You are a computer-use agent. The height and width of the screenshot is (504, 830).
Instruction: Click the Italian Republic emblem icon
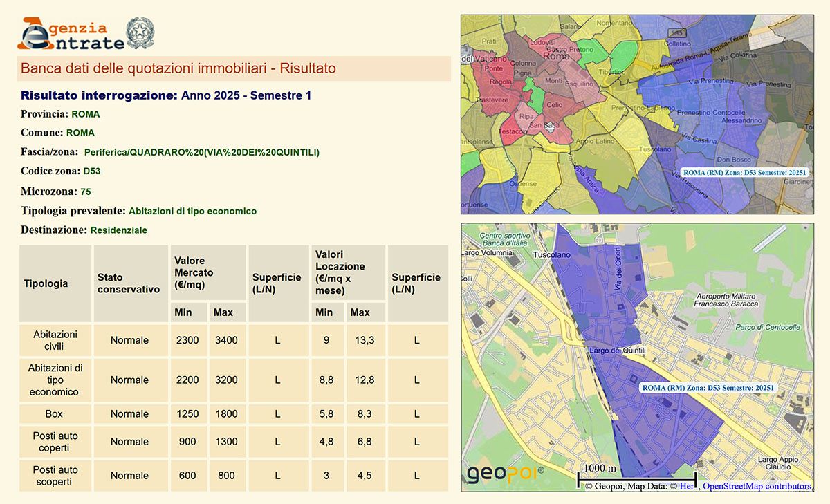coord(140,32)
